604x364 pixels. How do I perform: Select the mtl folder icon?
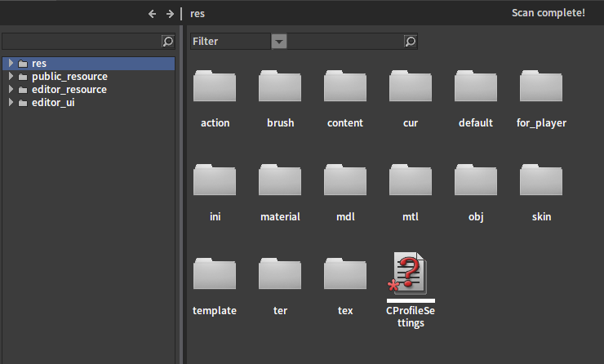[411, 180]
